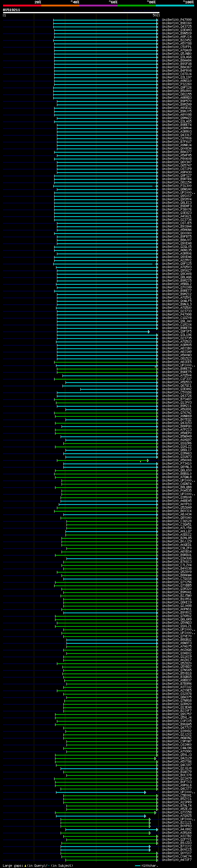This screenshot has width=197, height=868.
Task: Click the green ~80% identity legend segment
Action: pyautogui.click(x=137, y=6)
